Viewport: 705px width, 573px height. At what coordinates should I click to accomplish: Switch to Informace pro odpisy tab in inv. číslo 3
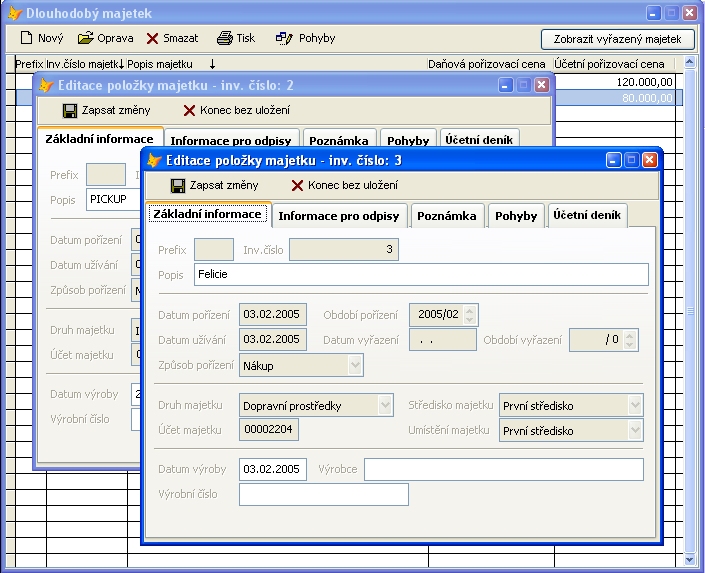pos(339,216)
